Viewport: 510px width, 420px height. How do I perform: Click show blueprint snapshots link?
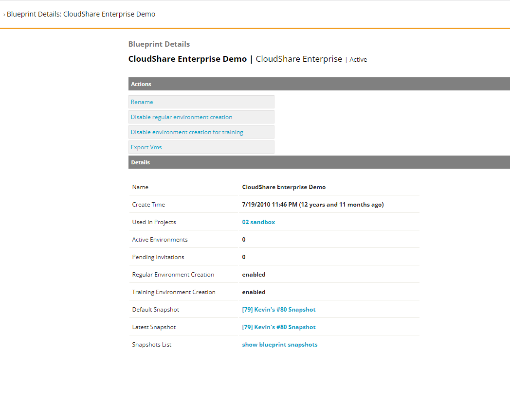pos(280,345)
